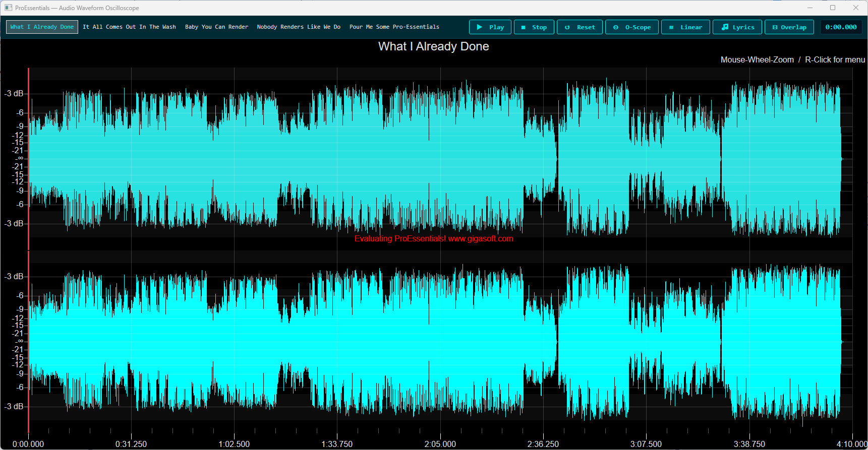The height and width of the screenshot is (450, 868).
Task: Click the 1:02.500 time axis label
Action: [234, 444]
